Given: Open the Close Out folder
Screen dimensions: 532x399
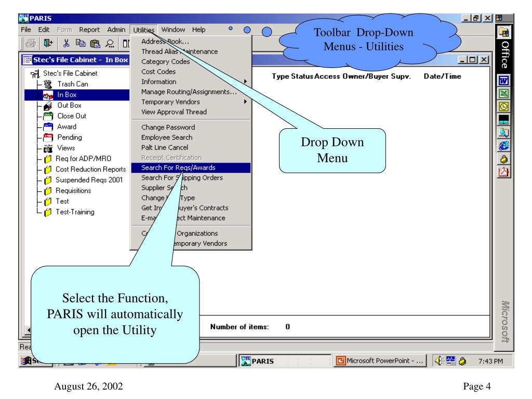Looking at the screenshot, I should (x=72, y=116).
